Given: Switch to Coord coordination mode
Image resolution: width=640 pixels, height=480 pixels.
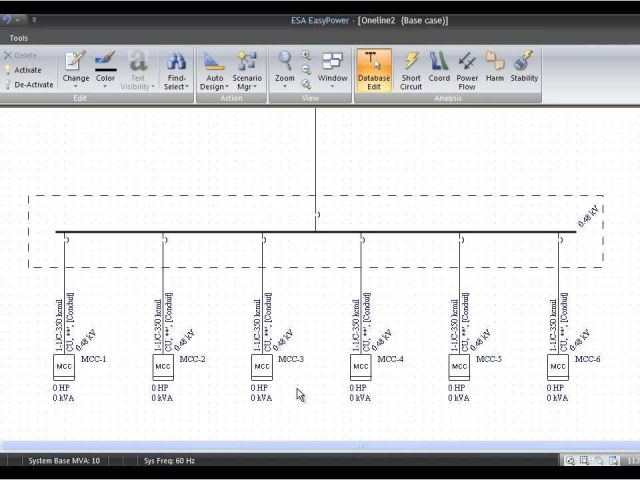Looking at the screenshot, I should coord(439,69).
